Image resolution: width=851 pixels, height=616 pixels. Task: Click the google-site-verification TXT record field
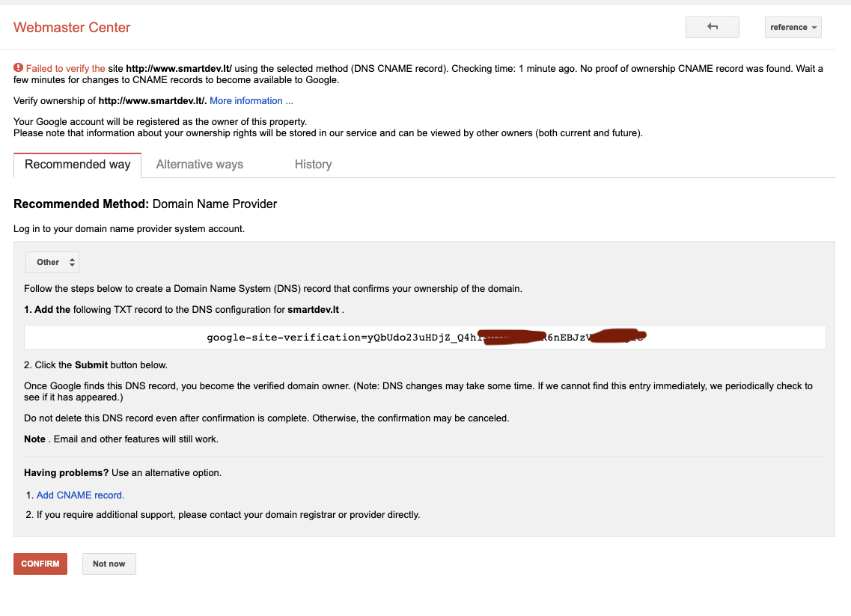pos(424,338)
